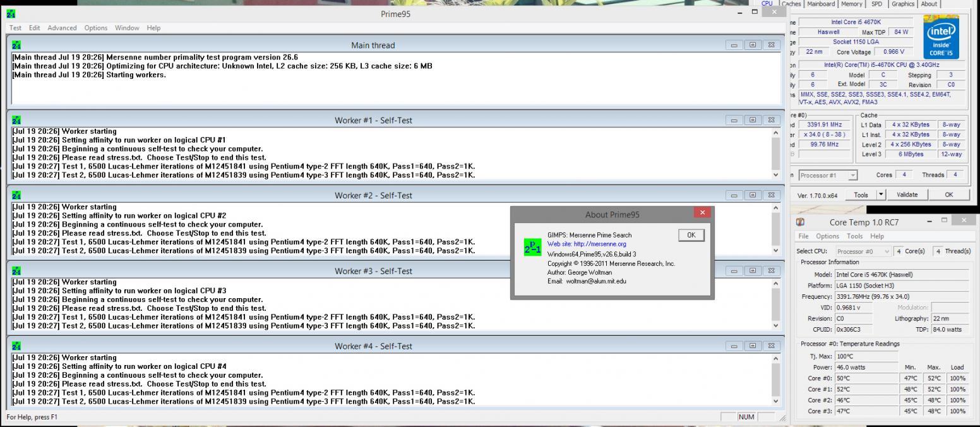
Task: Click the Worker #1 Self-Test window icon
Action: pyautogui.click(x=16, y=120)
